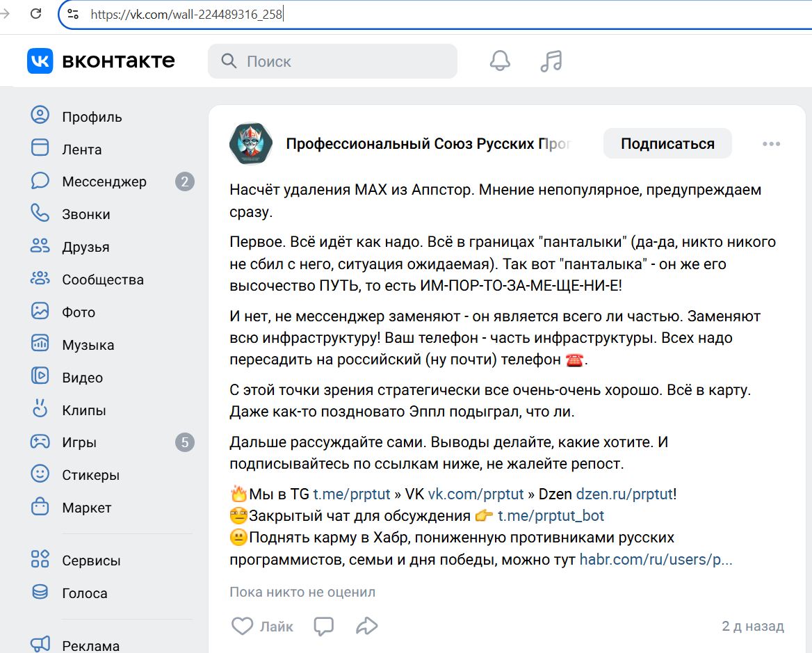Viewport: 812px width, 653px height.
Task: Click the Подписаться button
Action: point(667,143)
